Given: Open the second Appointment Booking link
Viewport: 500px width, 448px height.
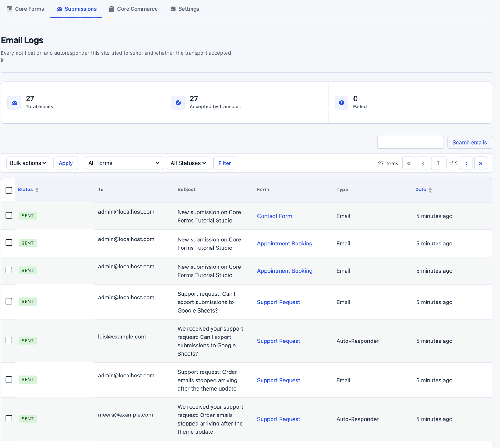Looking at the screenshot, I should pyautogui.click(x=285, y=271).
